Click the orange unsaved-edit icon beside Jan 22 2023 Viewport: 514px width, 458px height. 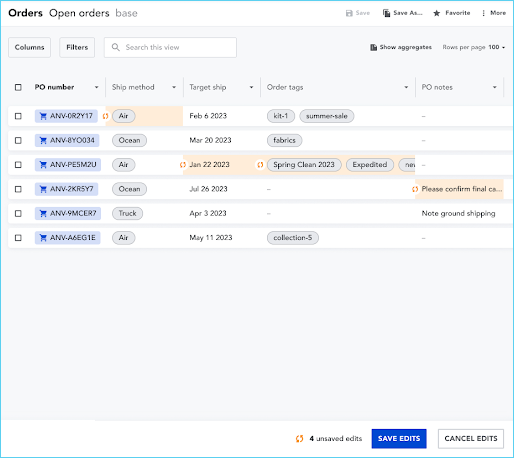coord(183,165)
